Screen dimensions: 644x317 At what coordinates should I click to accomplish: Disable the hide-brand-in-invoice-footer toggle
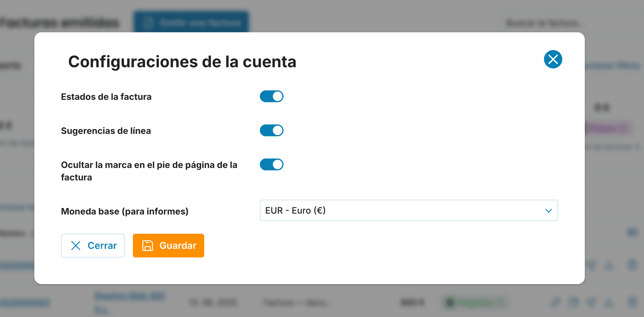271,164
